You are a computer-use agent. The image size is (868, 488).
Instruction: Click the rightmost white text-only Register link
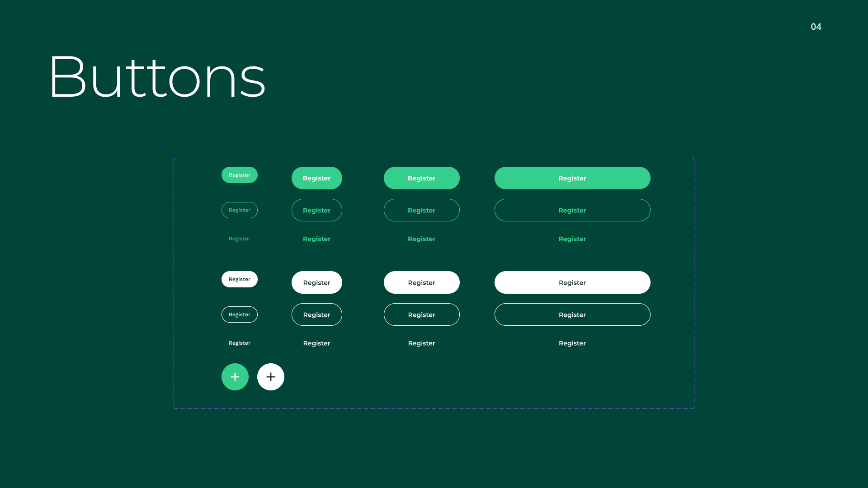coord(572,343)
